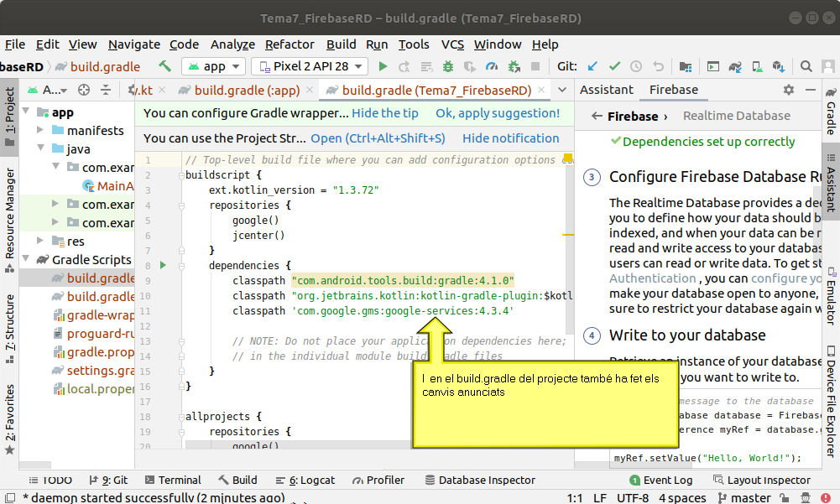Toggle the Z: Structure tool window
840x504 pixels.
click(9, 329)
